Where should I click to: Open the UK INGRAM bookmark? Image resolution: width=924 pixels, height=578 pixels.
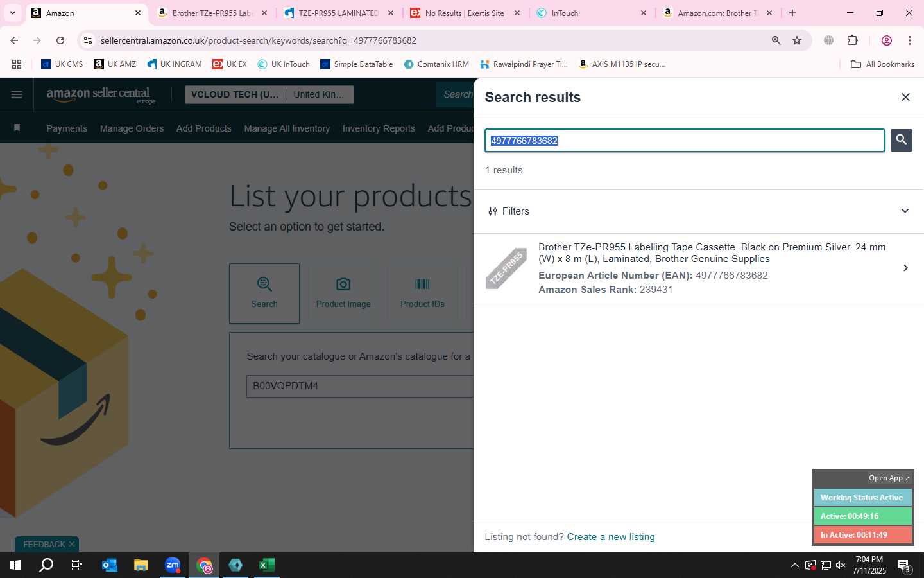175,64
